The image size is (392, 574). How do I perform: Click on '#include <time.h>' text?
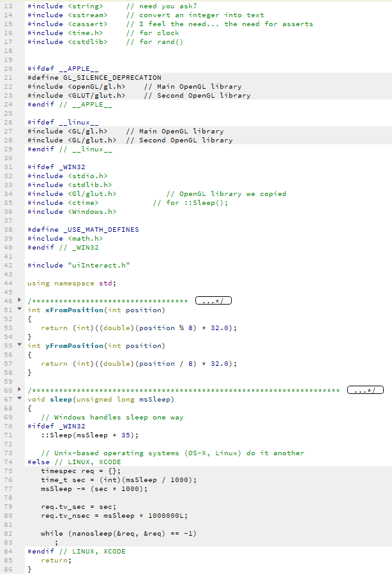(65, 33)
